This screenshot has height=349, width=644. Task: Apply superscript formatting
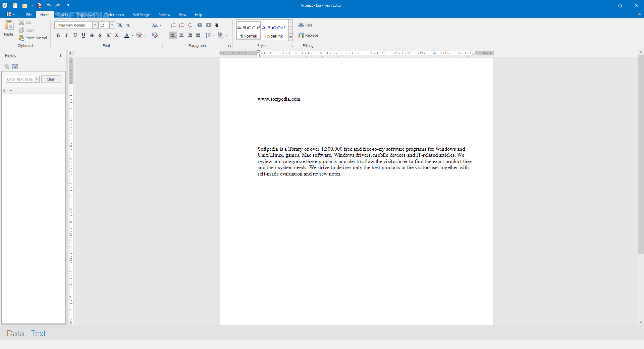pyautogui.click(x=109, y=35)
